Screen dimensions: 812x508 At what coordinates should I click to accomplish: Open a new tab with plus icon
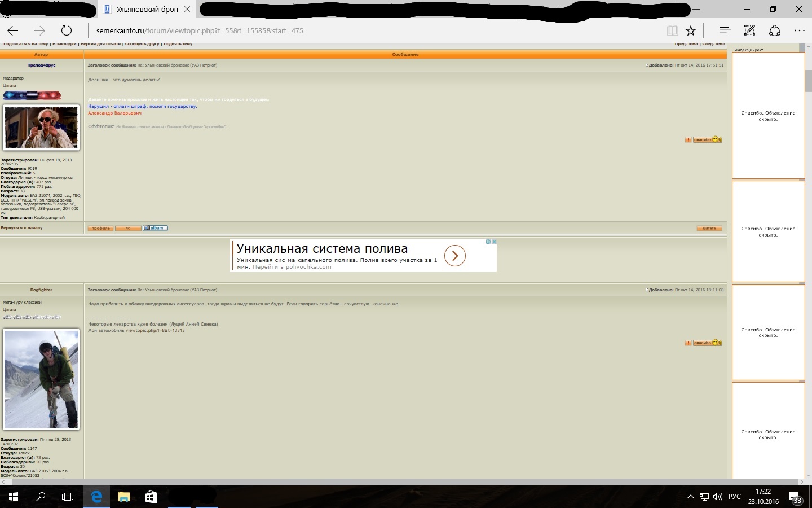696,9
